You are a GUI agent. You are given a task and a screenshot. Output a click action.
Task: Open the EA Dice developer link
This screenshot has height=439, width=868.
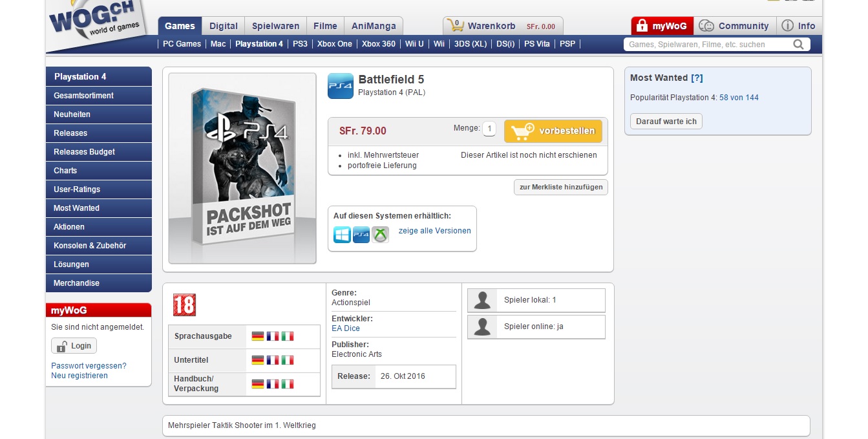click(346, 328)
